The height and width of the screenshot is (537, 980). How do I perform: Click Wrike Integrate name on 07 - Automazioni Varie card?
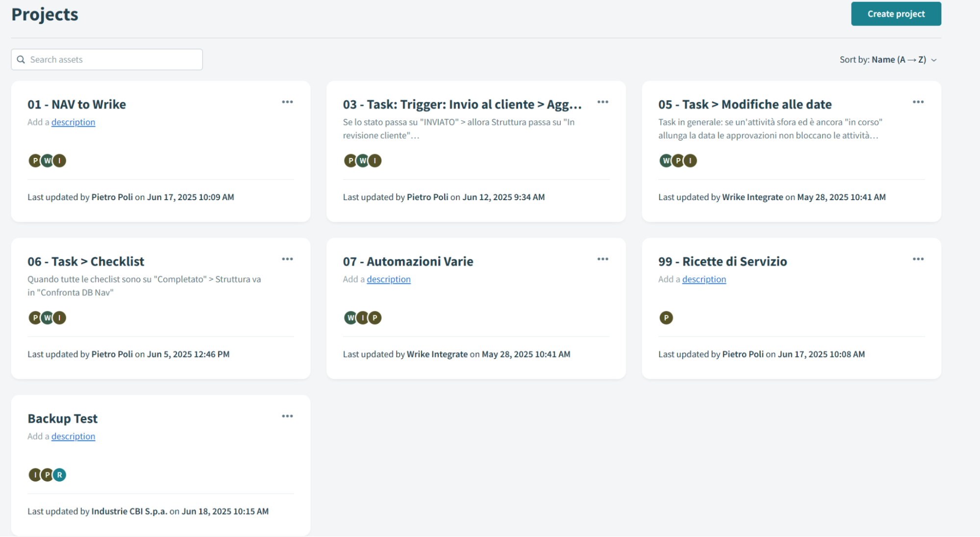[437, 354]
